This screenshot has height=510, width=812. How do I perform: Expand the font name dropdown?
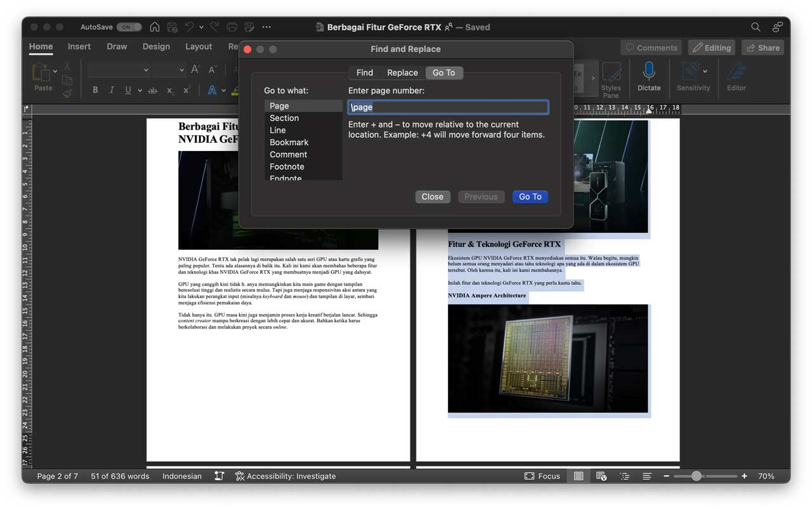[x=146, y=70]
